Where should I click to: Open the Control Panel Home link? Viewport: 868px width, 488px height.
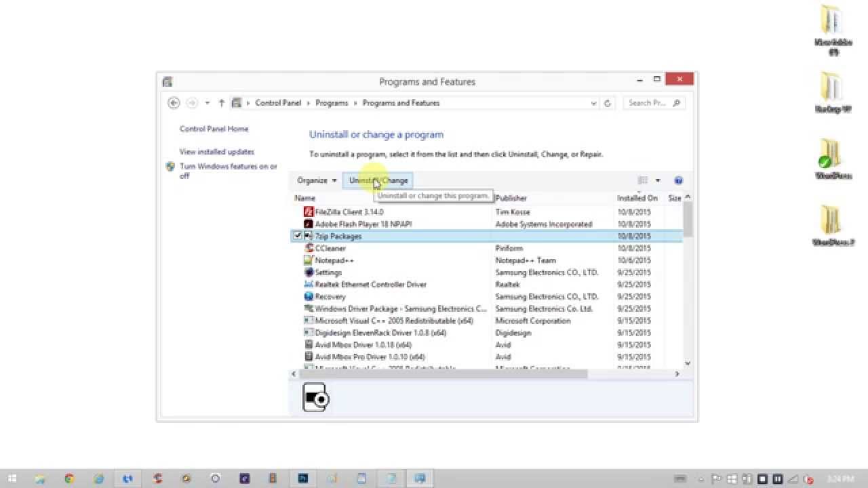[x=214, y=129]
